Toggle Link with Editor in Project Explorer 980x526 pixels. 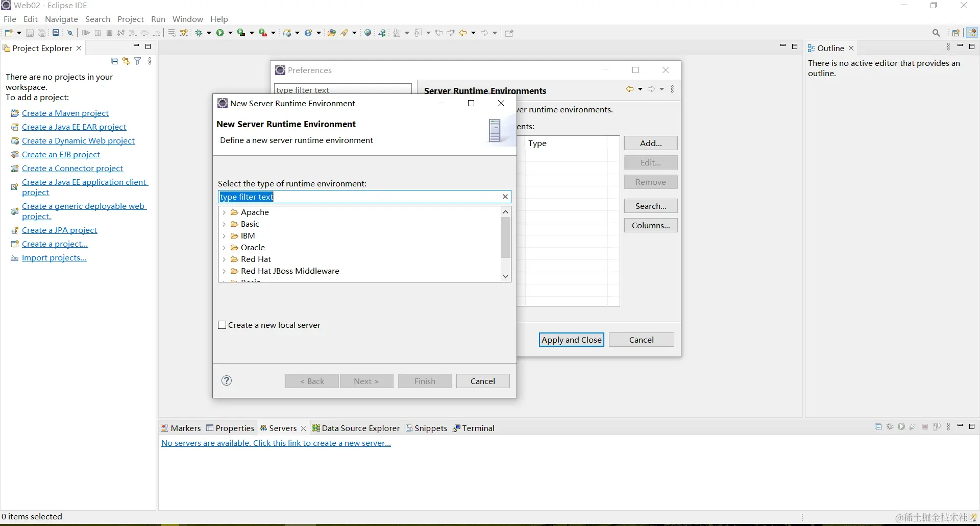tap(126, 61)
